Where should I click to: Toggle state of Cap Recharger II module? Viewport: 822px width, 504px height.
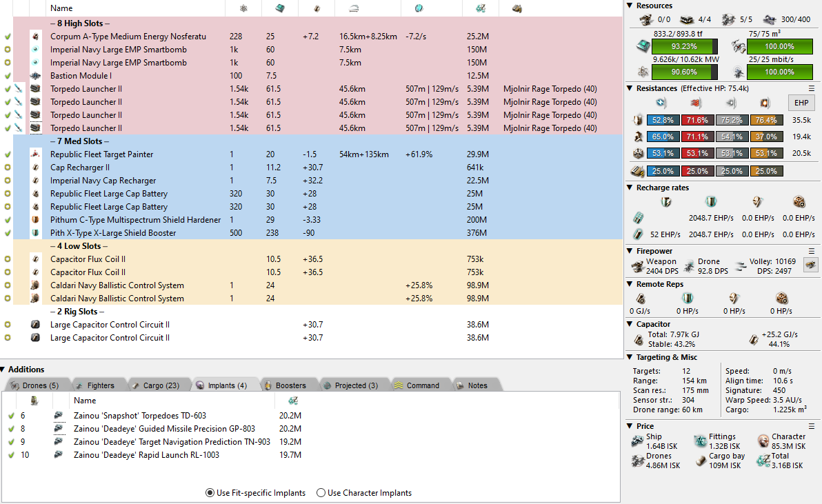coord(8,168)
